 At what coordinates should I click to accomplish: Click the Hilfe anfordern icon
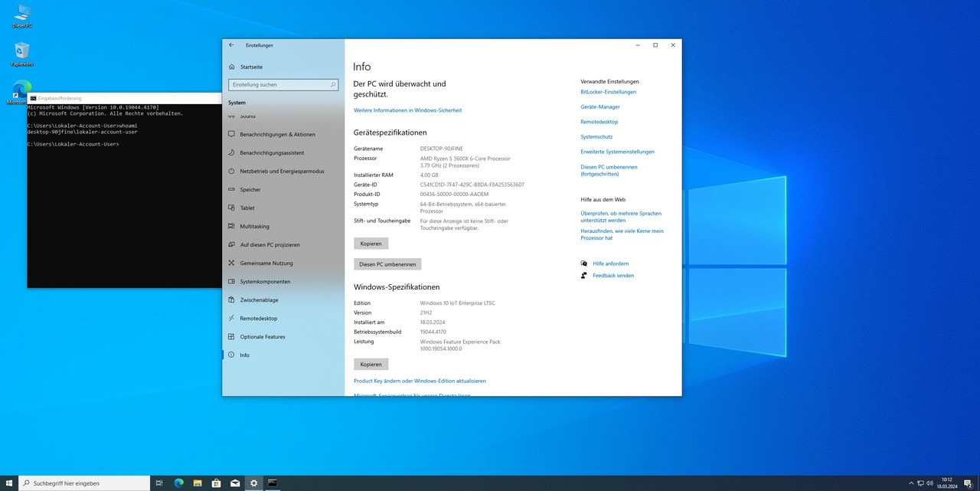tap(584, 264)
